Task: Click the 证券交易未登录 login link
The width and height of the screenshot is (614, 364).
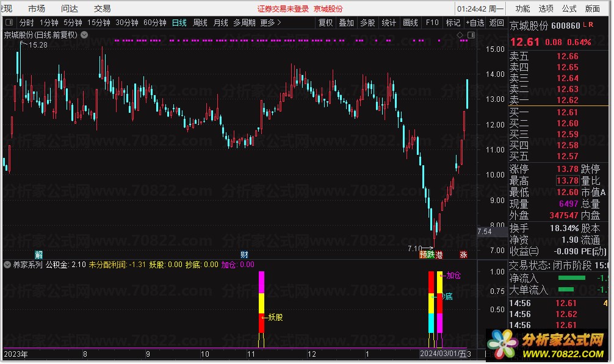Action: [x=283, y=9]
